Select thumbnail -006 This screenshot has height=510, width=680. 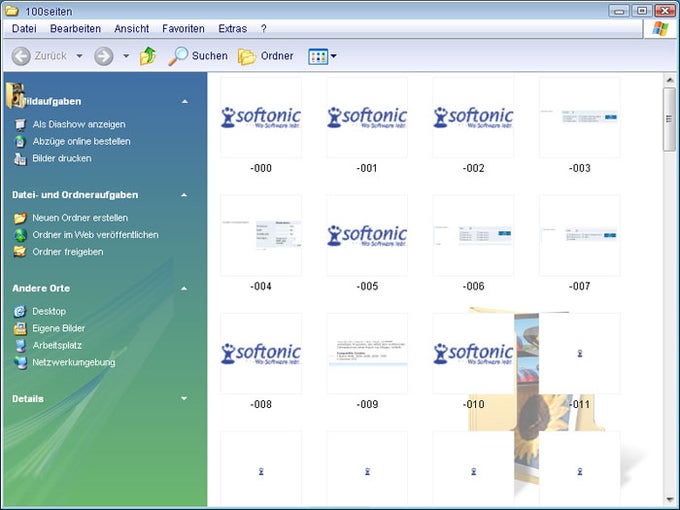pyautogui.click(x=474, y=235)
